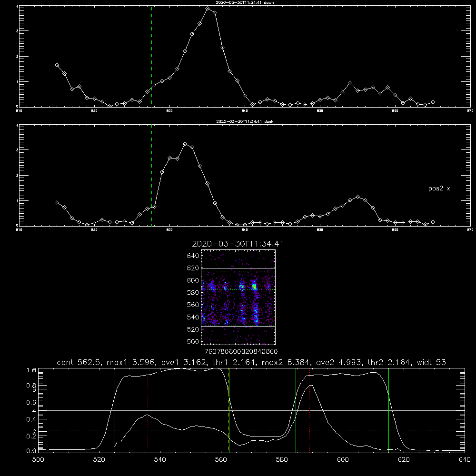Click the green vertical line near 585 in bottom plot
Image resolution: width=476 pixels, height=476 pixels.
[296, 410]
